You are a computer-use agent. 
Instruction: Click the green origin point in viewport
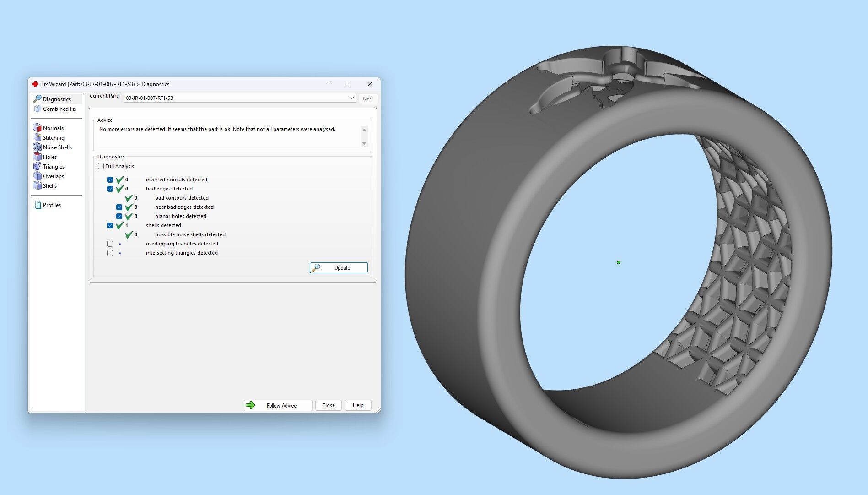[x=619, y=262]
